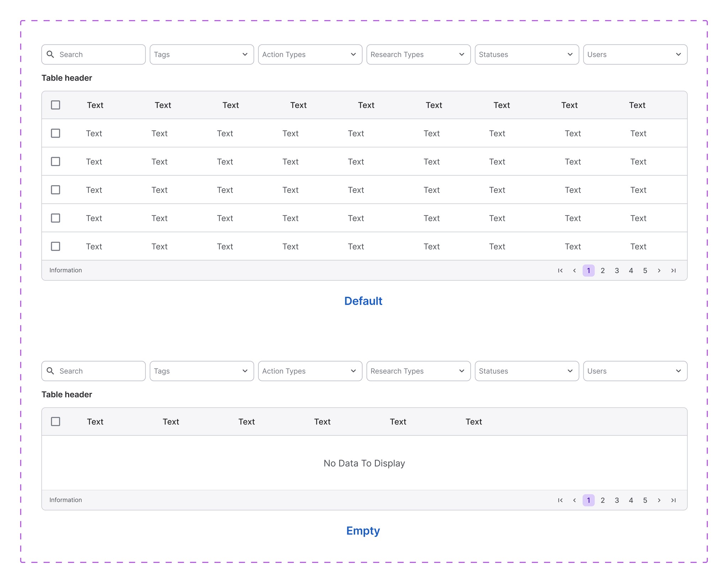The width and height of the screenshot is (728, 583).
Task: Click first column header Text in Default table
Action: (x=95, y=105)
